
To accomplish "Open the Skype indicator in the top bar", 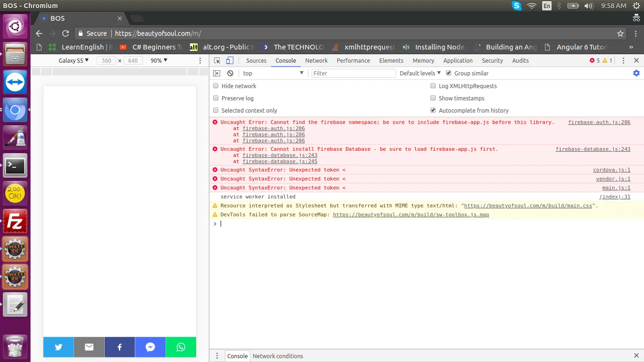I will (517, 6).
